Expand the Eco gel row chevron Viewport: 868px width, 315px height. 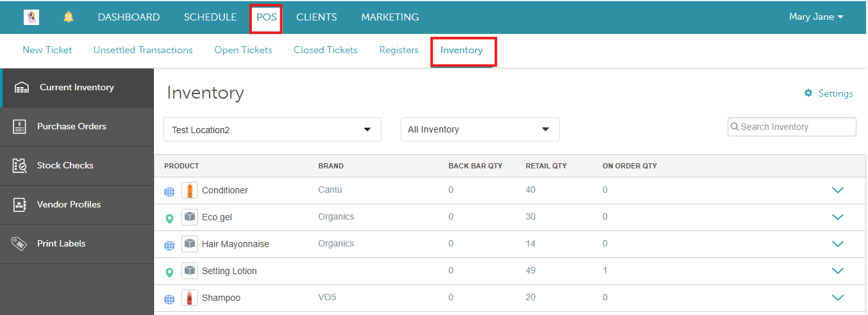tap(837, 217)
